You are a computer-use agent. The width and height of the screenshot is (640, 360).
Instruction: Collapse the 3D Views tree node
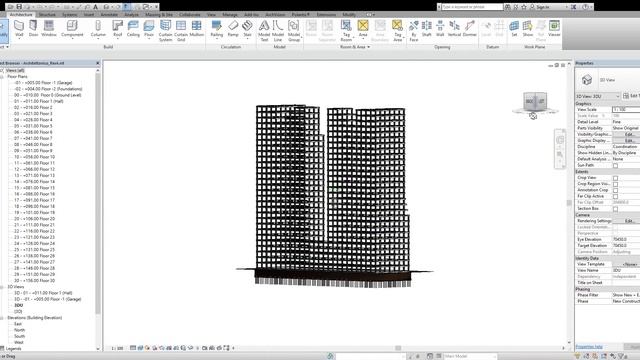point(2,287)
